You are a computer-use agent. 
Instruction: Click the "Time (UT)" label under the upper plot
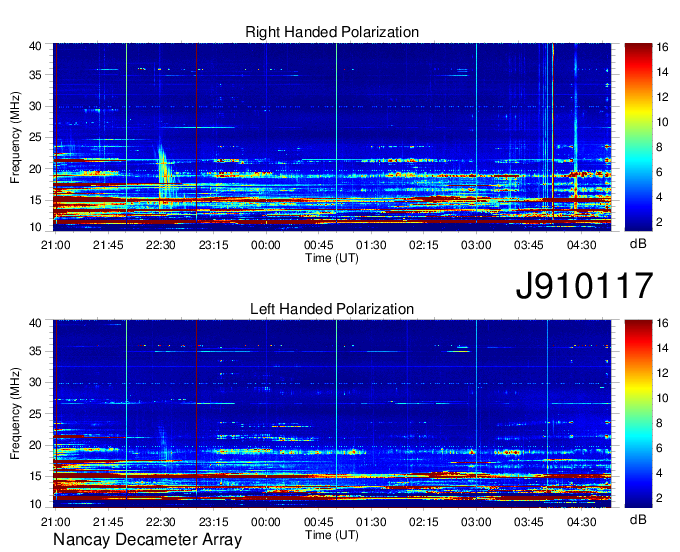332,258
